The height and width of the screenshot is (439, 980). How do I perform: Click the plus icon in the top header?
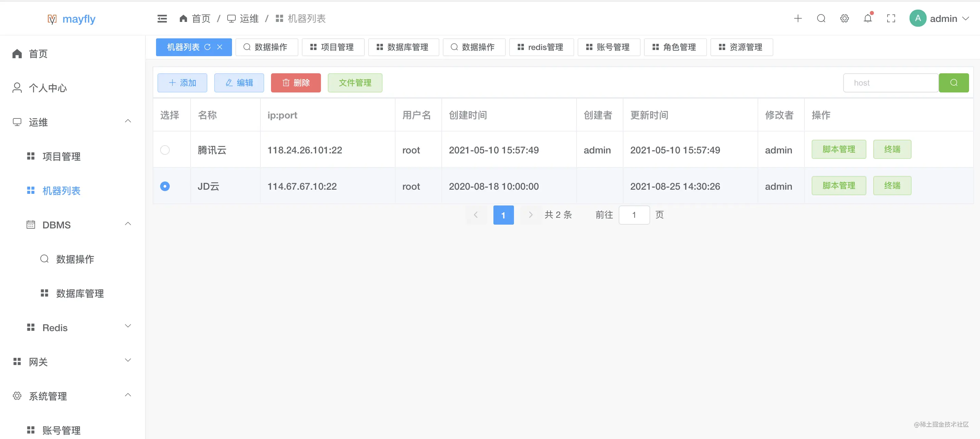[798, 18]
